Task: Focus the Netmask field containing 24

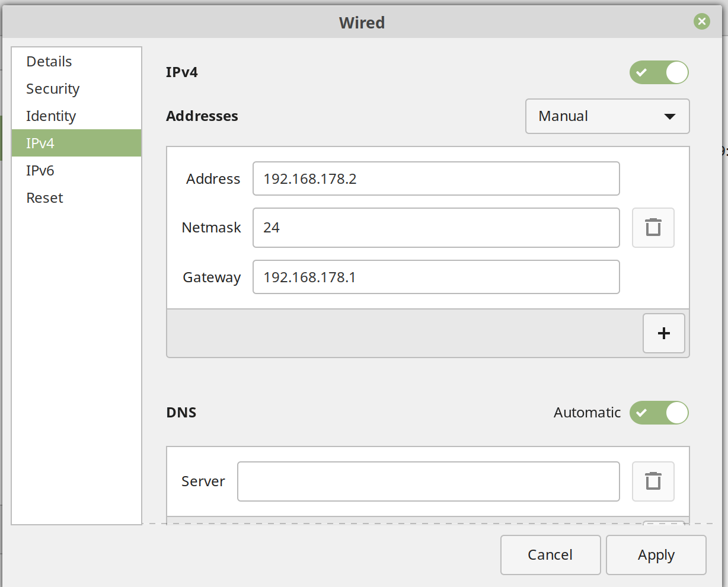Action: pyautogui.click(x=436, y=228)
